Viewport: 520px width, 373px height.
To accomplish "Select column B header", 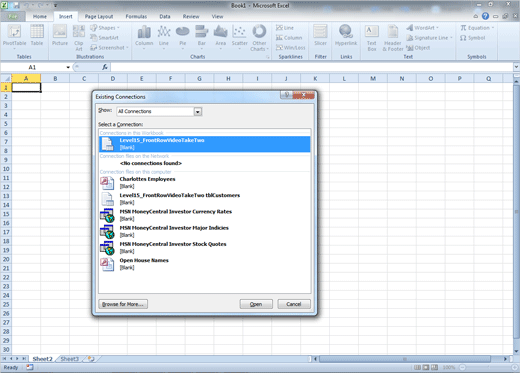I will pos(55,79).
